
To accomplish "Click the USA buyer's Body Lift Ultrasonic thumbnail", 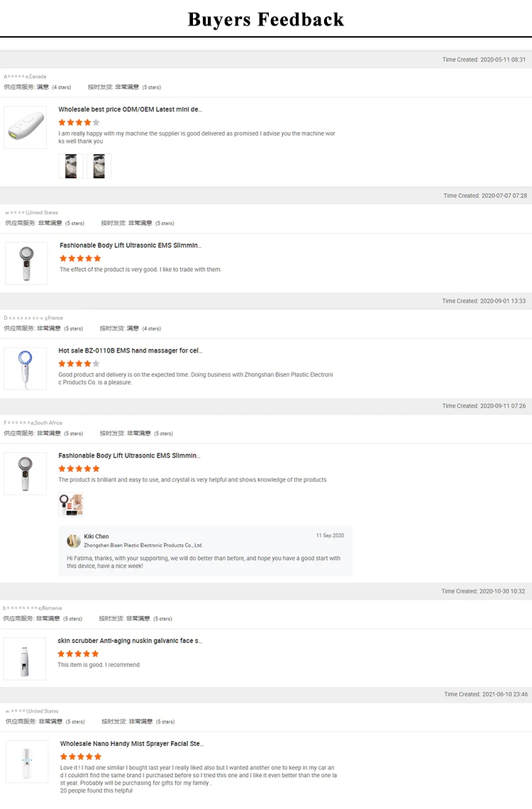I will pos(26,263).
